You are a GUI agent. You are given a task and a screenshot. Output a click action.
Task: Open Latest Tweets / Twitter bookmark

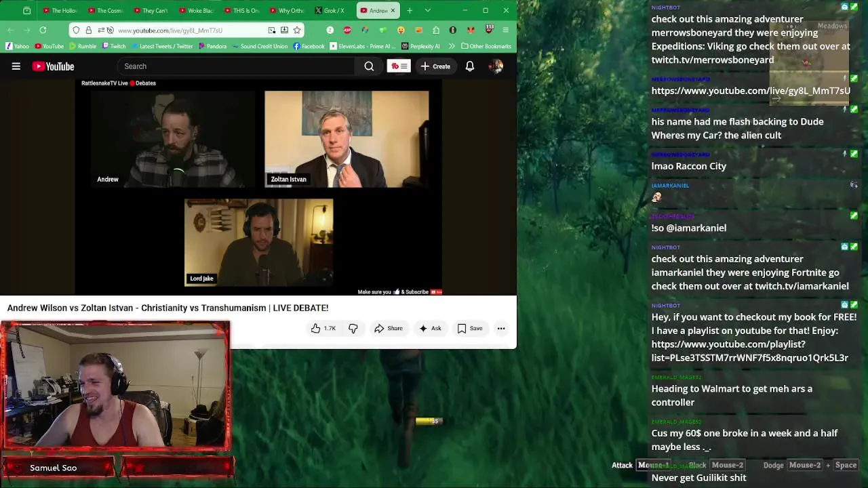click(161, 46)
